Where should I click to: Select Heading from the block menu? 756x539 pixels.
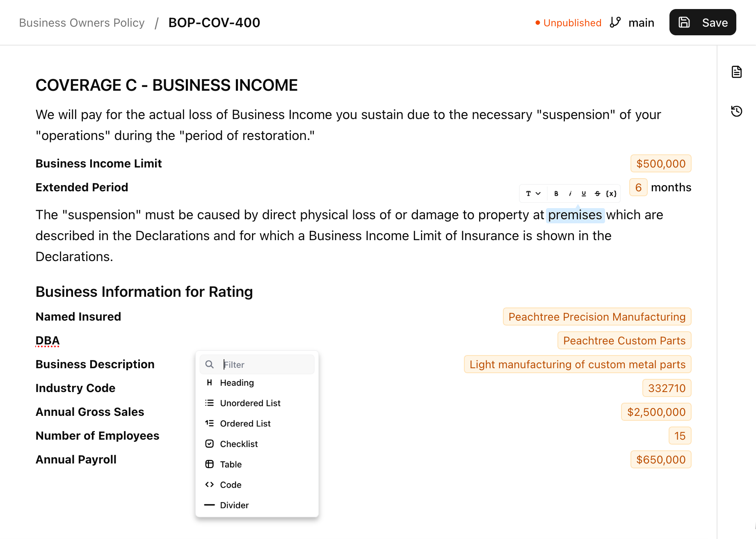pyautogui.click(x=237, y=383)
